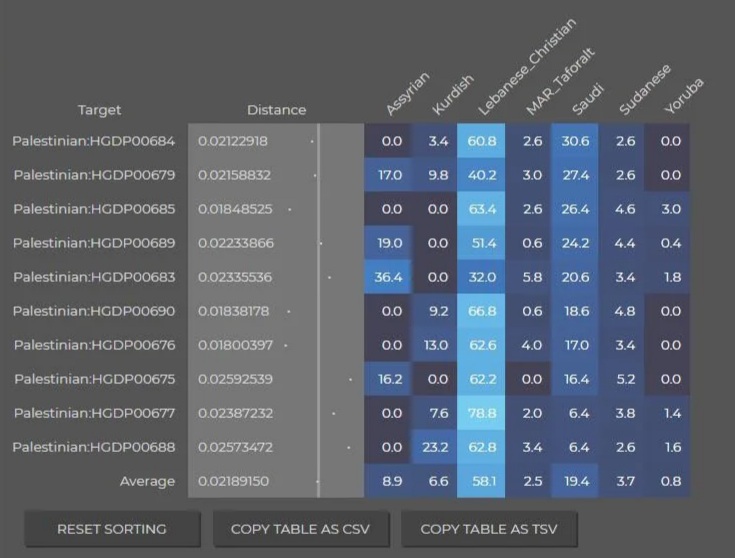Select the Average row label
The image size is (735, 558).
point(147,481)
